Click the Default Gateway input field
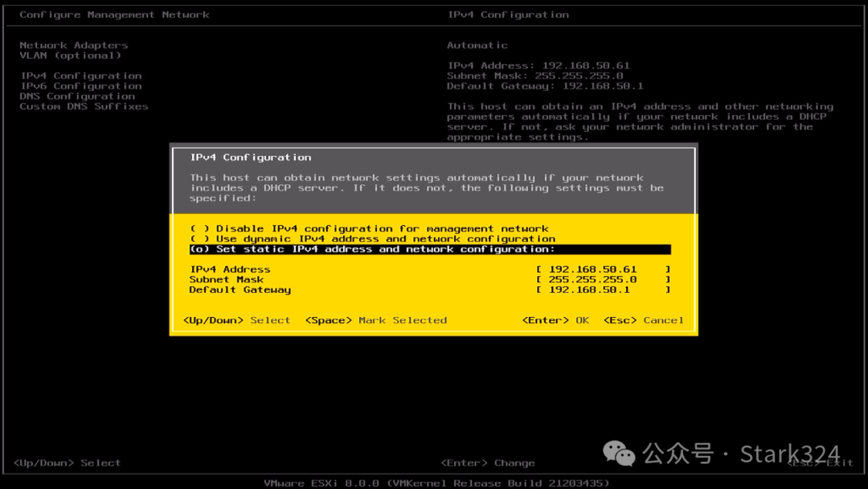Viewport: 868px width, 489px height. tap(603, 290)
